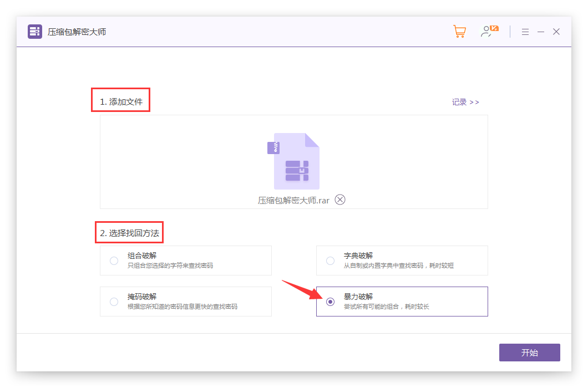Click the 压缩包解密大师 title text
This screenshot has height=388, width=588.
click(77, 32)
